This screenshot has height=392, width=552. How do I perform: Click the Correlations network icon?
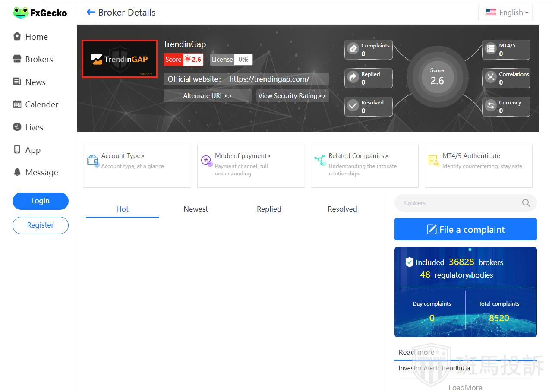(490, 77)
